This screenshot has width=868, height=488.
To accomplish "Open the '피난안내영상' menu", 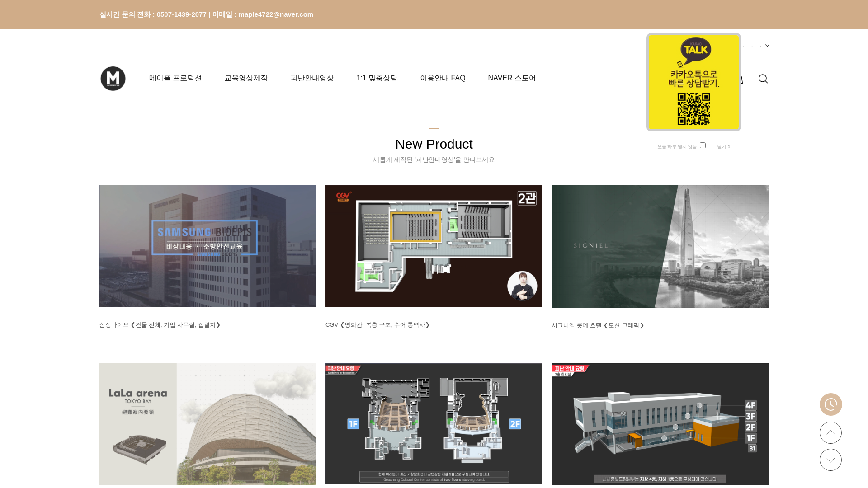I will [312, 78].
